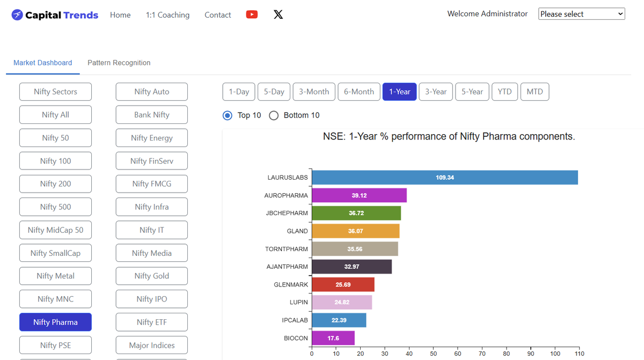
Task: Choose Nifty PSE button
Action: click(55, 346)
